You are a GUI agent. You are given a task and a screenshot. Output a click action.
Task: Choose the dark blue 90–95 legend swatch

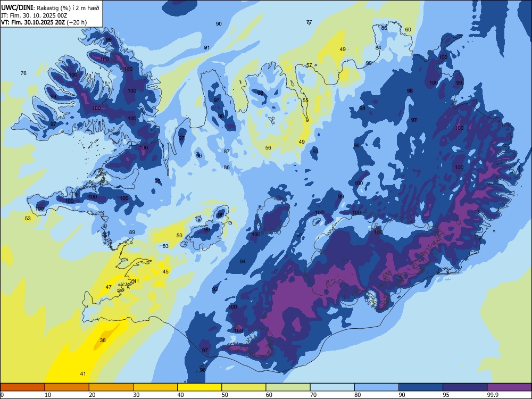click(x=421, y=387)
